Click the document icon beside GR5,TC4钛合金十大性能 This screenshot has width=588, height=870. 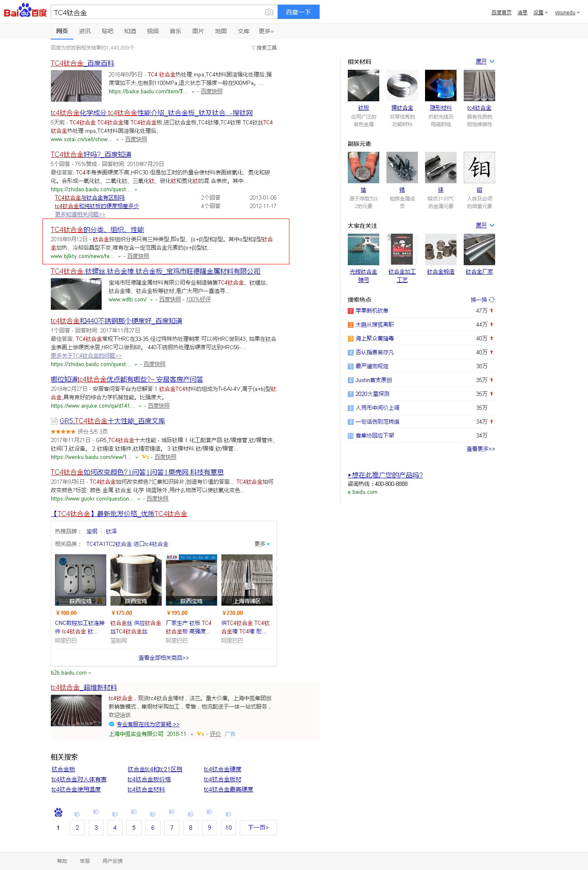54,421
